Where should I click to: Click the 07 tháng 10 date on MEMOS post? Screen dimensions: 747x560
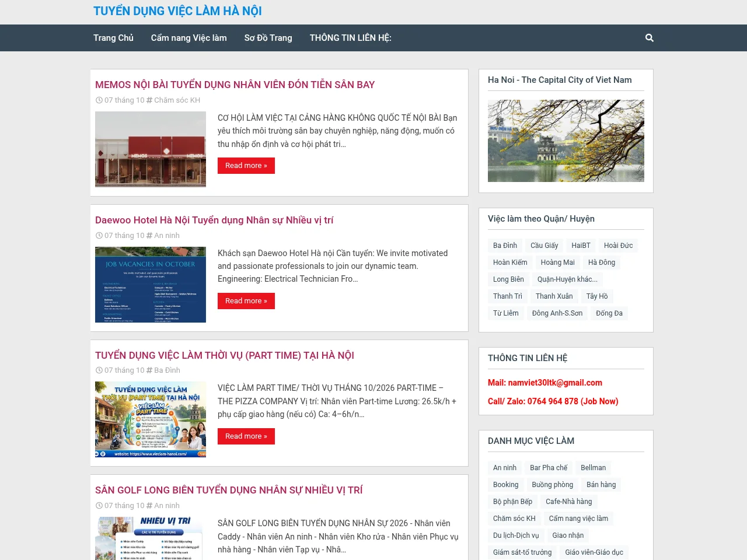pyautogui.click(x=124, y=100)
